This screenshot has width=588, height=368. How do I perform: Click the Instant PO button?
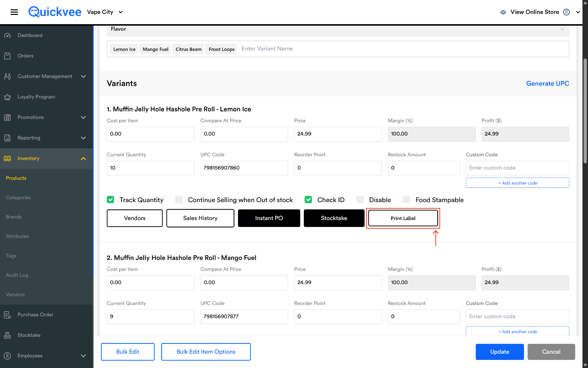pos(269,218)
